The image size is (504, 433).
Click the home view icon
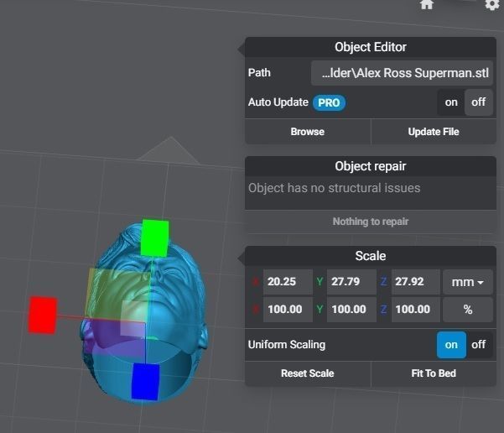(427, 4)
